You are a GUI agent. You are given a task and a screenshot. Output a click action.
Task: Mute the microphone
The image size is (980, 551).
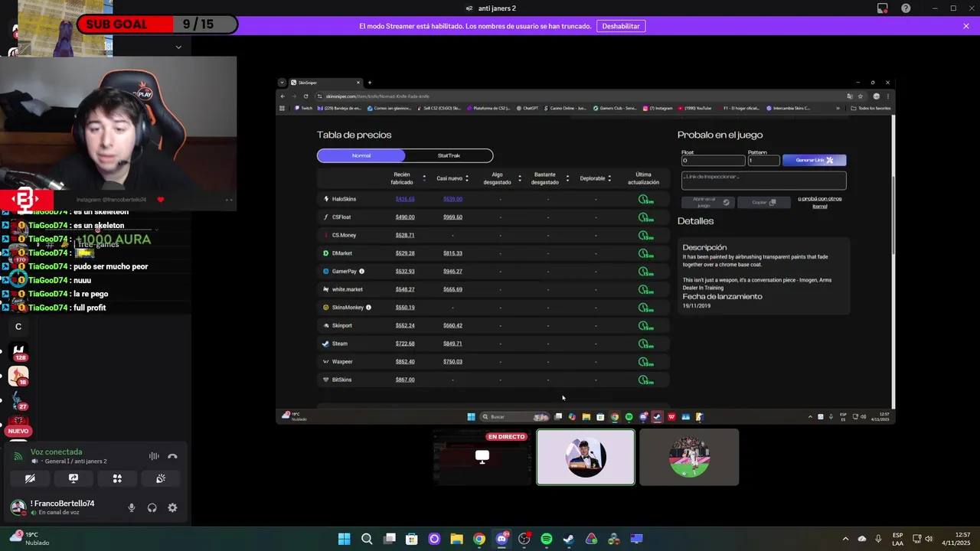[x=132, y=507]
